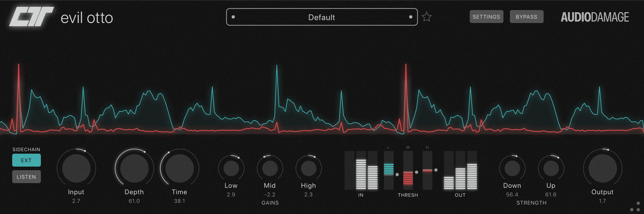This screenshot has width=644, height=214.
Task: Click the Input gain knob
Action: coord(76,168)
